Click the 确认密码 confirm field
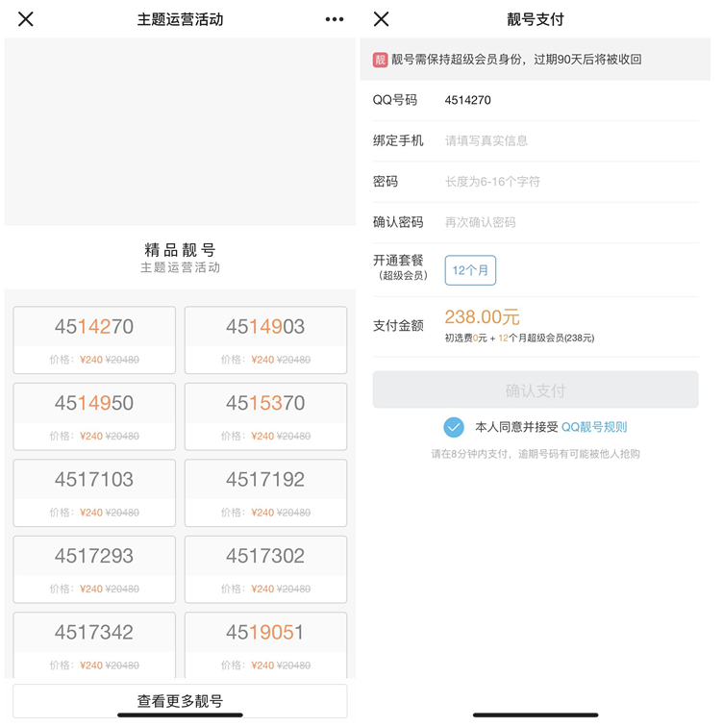This screenshot has height=728, width=723. coord(567,222)
